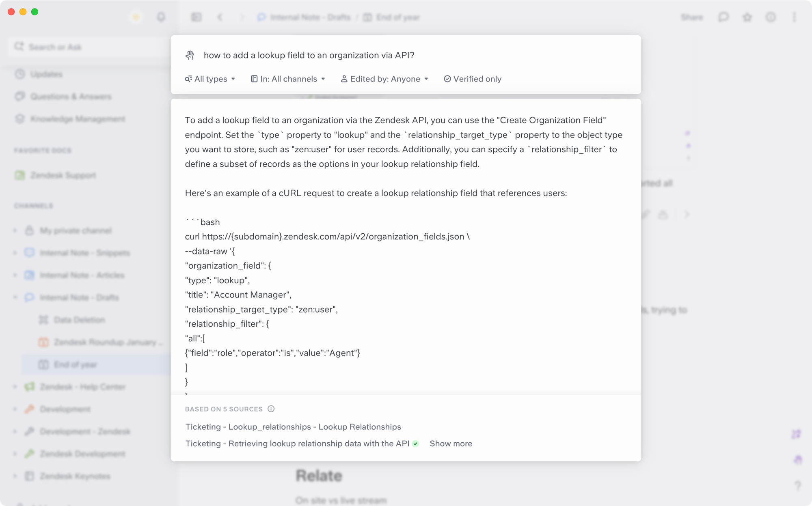Open the Edited by: Anyone dropdown

click(x=384, y=79)
